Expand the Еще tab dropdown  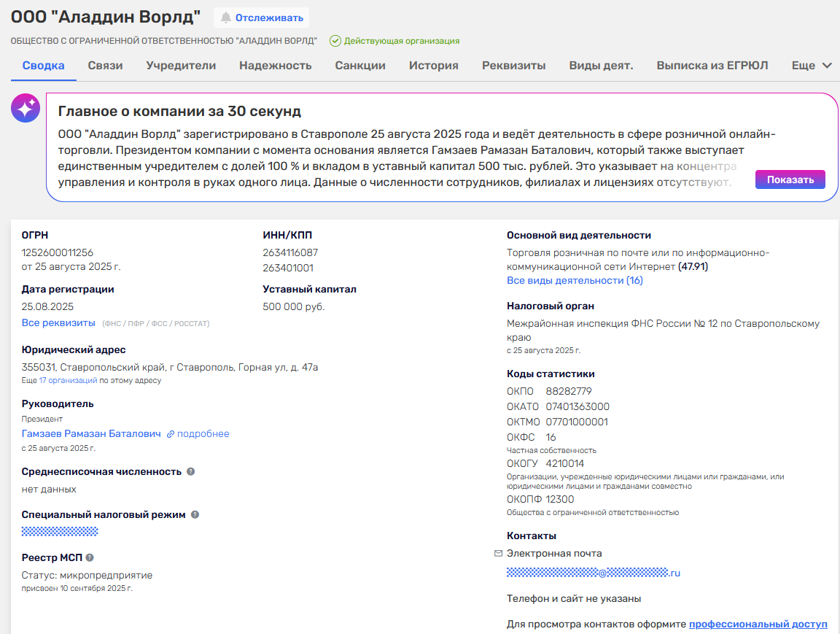pos(812,66)
